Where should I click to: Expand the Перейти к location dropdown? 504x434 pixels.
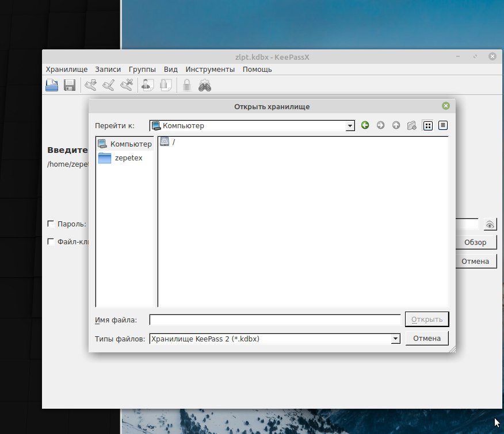(x=350, y=126)
